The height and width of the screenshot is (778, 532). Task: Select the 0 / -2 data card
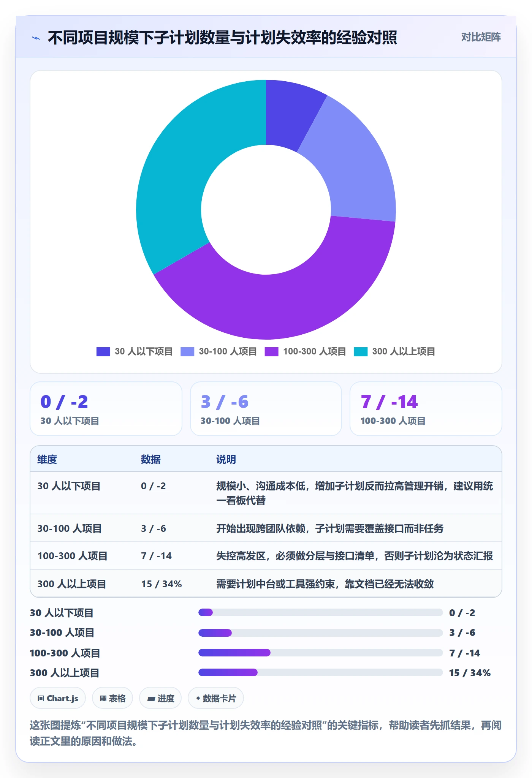pyautogui.click(x=106, y=409)
